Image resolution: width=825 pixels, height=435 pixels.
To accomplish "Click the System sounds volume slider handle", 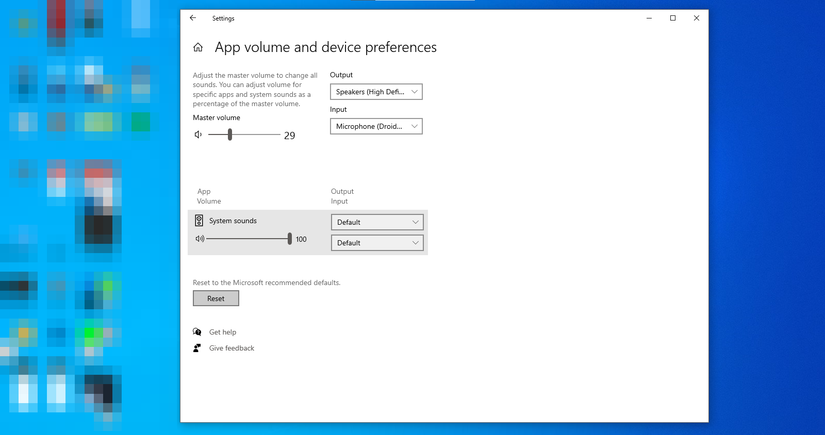I will tap(289, 239).
